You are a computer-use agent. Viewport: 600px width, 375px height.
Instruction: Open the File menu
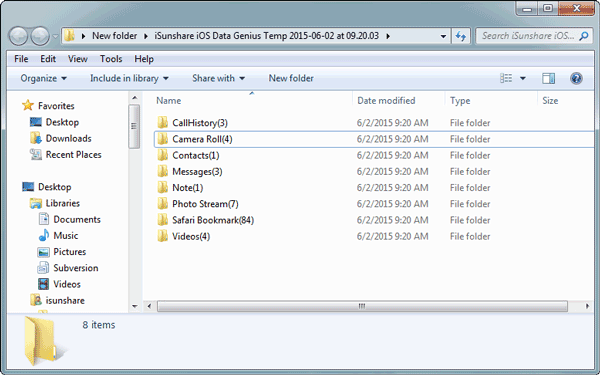(21, 59)
